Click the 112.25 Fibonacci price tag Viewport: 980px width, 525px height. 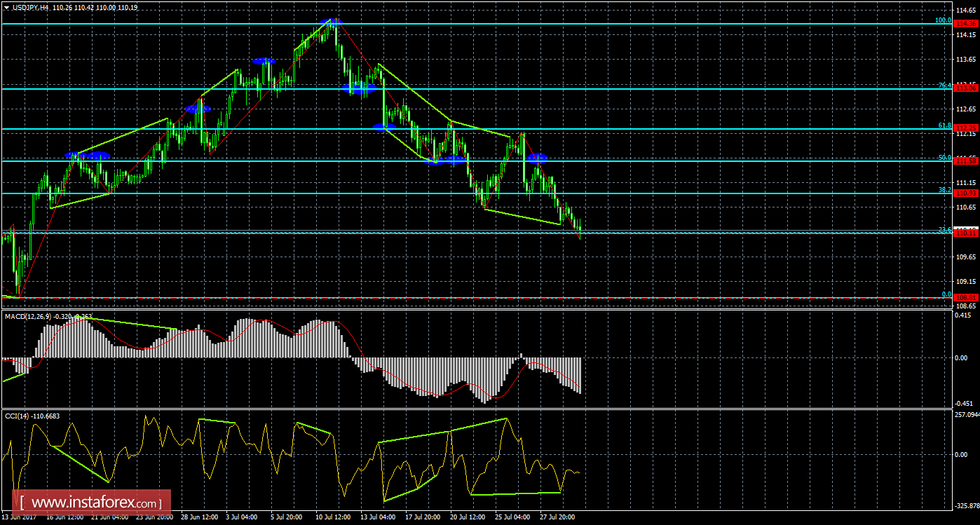pyautogui.click(x=966, y=129)
